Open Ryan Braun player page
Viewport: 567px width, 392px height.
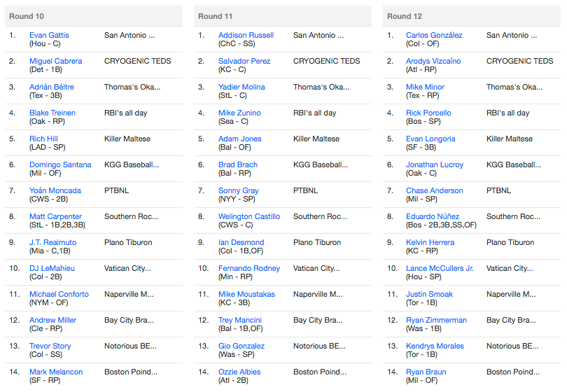[426, 372]
